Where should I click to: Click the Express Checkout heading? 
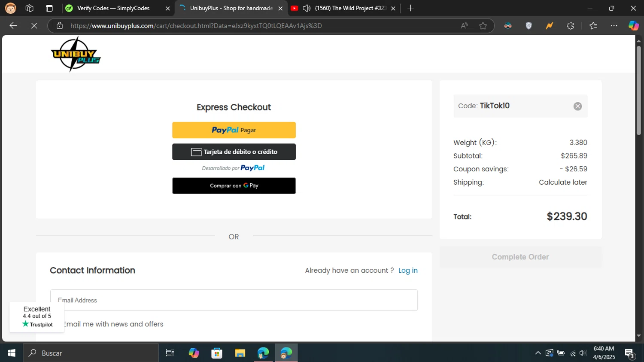(x=234, y=107)
